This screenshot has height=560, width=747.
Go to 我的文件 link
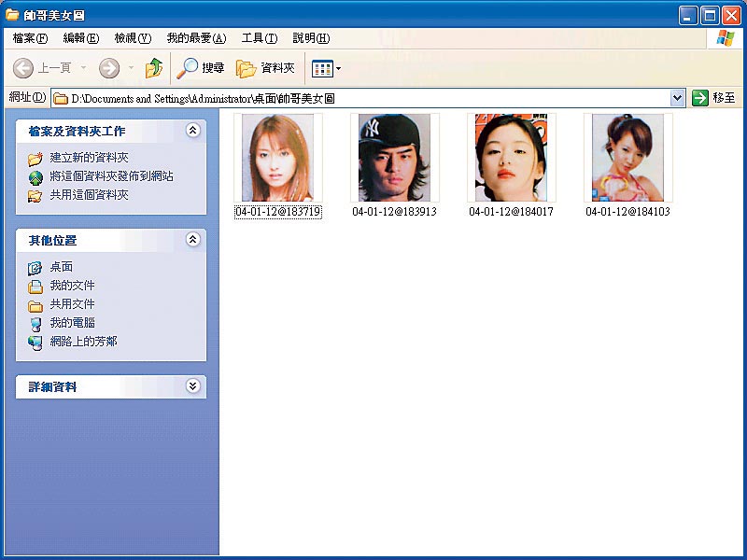tap(73, 286)
